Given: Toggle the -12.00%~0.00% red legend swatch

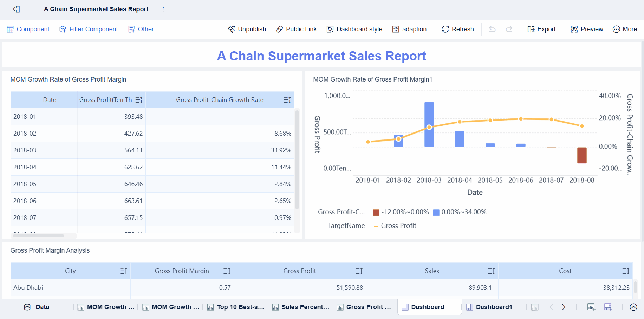Looking at the screenshot, I should coord(376,212).
